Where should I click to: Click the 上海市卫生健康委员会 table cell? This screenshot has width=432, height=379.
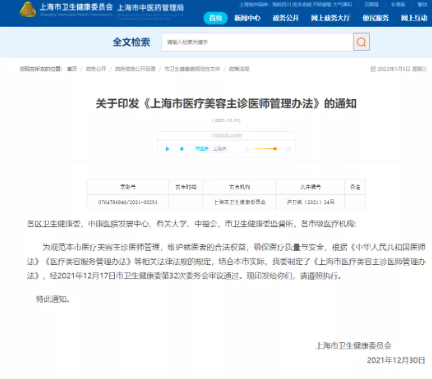tap(239, 202)
